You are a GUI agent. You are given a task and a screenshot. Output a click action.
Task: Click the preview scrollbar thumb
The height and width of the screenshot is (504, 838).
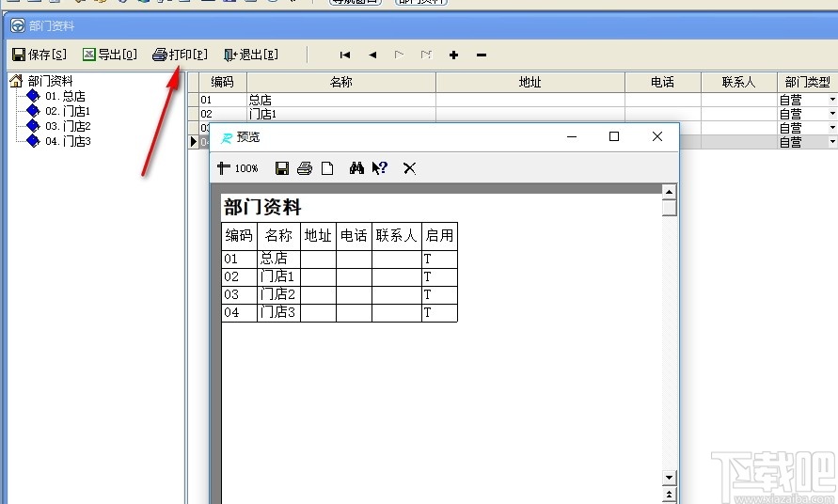[x=669, y=208]
